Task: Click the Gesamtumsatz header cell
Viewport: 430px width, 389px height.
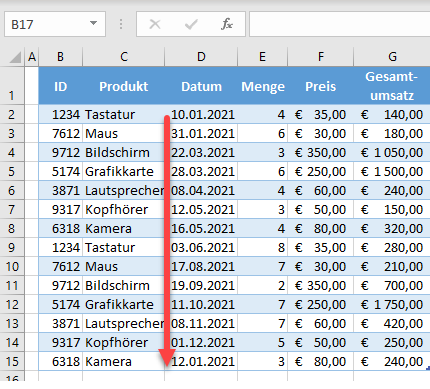Action: 392,86
